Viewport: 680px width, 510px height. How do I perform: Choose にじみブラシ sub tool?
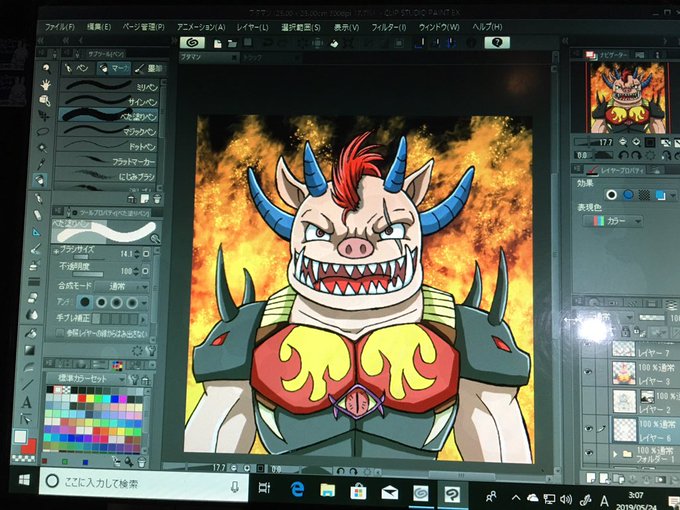(x=105, y=176)
